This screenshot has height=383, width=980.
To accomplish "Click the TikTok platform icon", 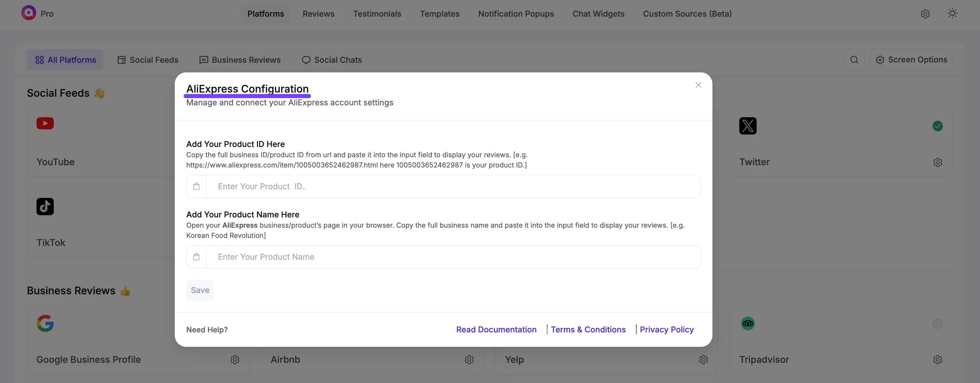I will [x=45, y=206].
